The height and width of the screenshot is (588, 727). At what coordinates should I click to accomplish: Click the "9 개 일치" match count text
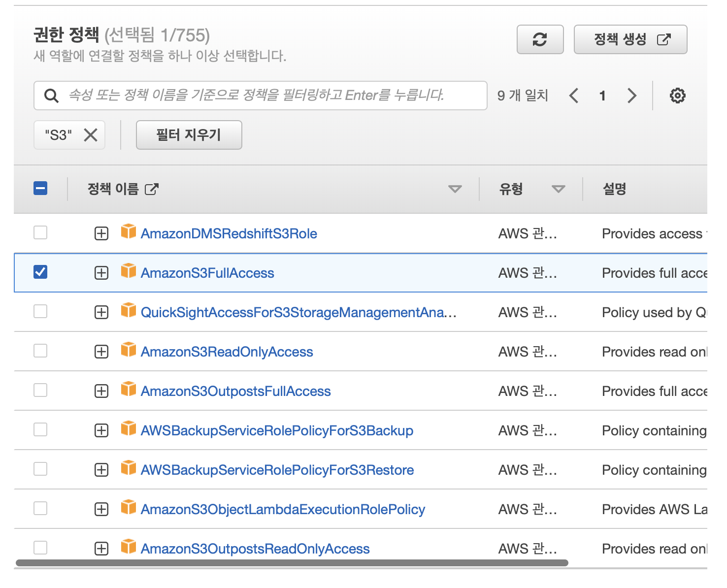click(x=523, y=96)
